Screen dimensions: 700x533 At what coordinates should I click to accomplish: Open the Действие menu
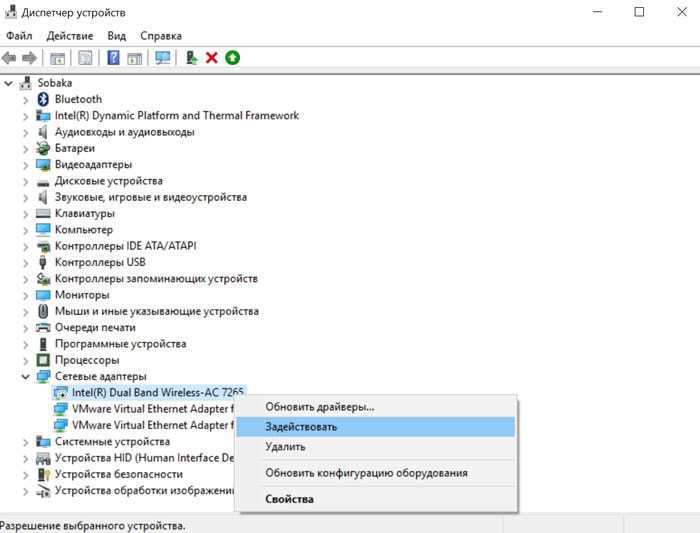70,36
